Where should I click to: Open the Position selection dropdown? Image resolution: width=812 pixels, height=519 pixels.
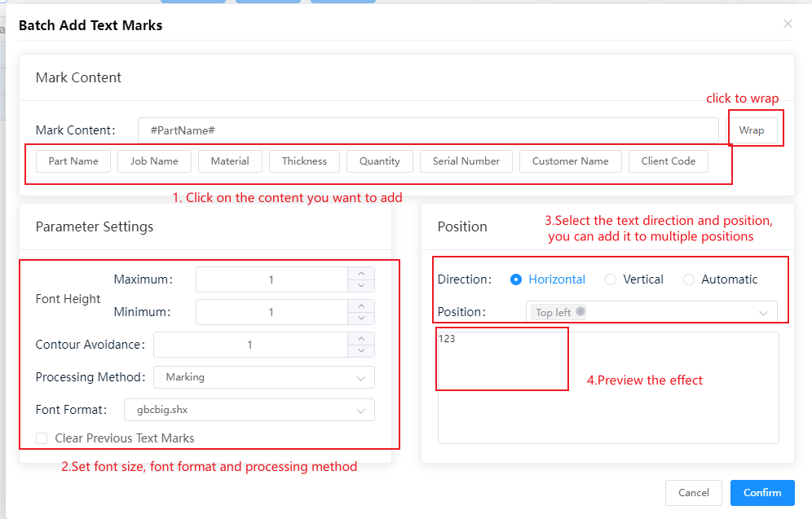(651, 312)
